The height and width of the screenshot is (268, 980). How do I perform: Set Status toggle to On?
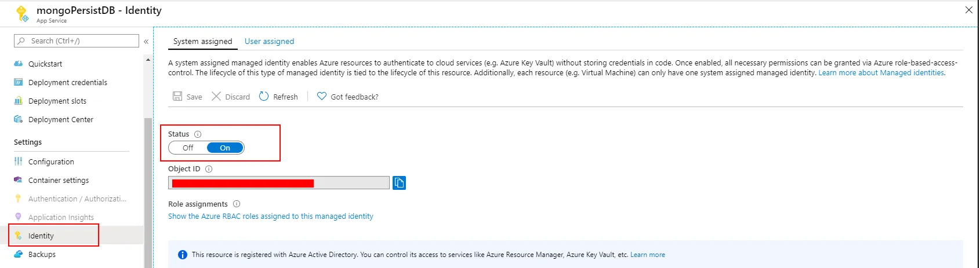coord(225,148)
